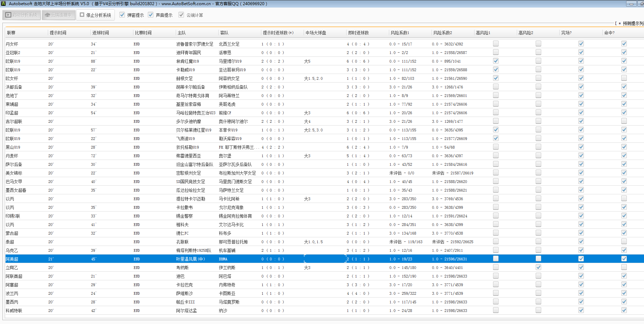Click the empty 中场大球盘 cell in 阿美超 row
The image size is (644, 324).
[324, 259]
